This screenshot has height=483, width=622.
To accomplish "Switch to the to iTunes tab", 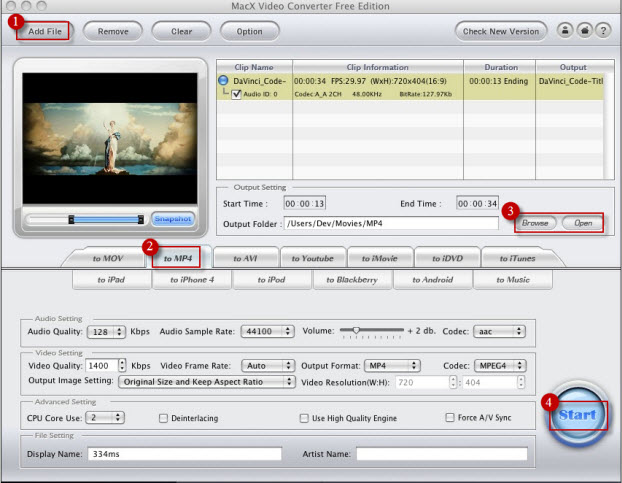I will pyautogui.click(x=517, y=259).
